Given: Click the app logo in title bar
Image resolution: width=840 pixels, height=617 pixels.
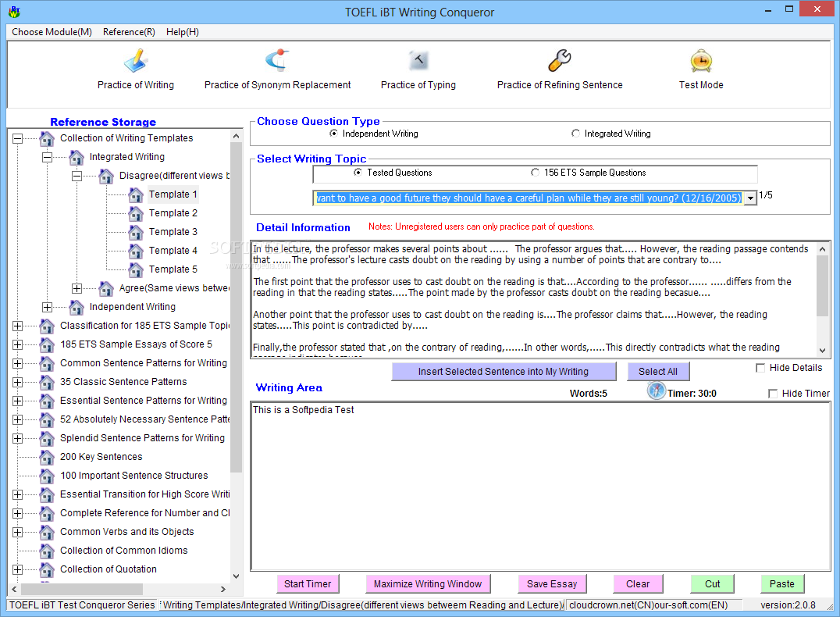Looking at the screenshot, I should point(15,12).
